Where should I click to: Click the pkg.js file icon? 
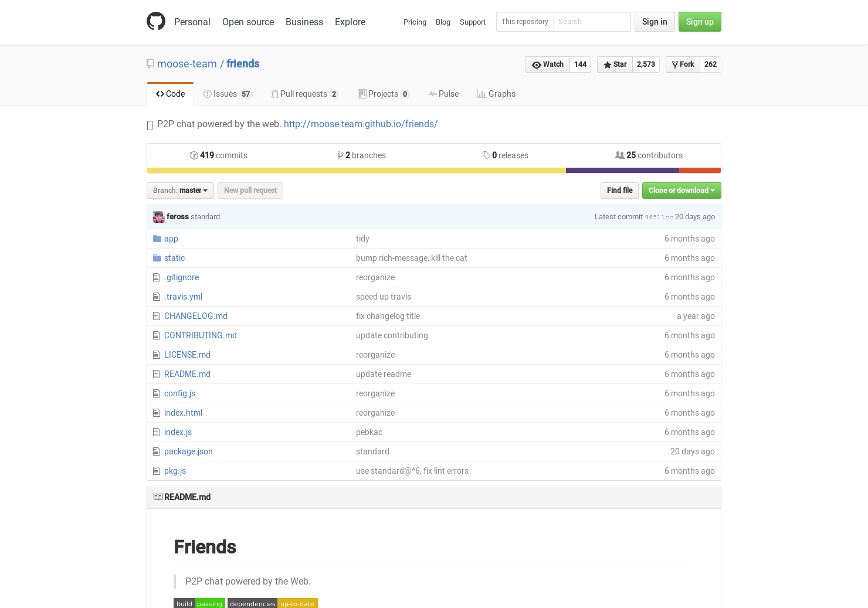[157, 471]
